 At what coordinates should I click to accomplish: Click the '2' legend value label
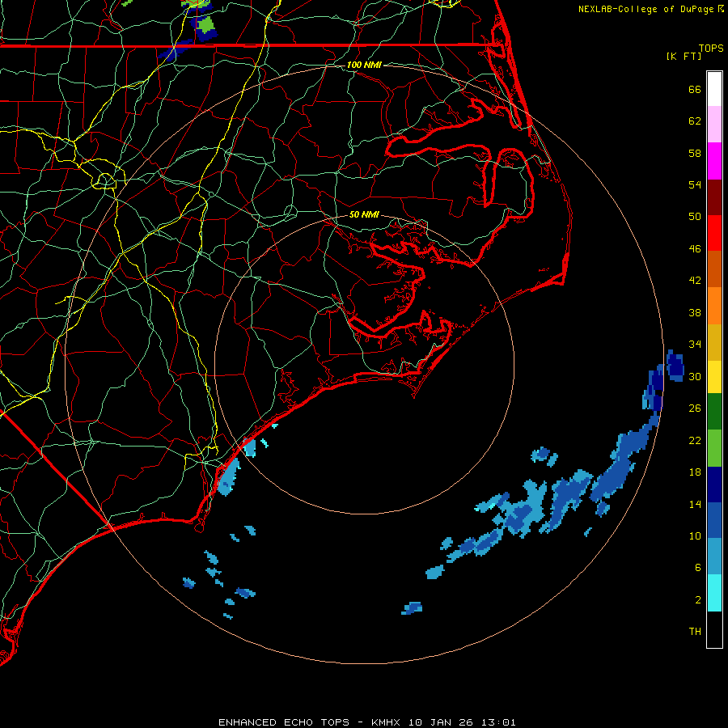pos(698,600)
